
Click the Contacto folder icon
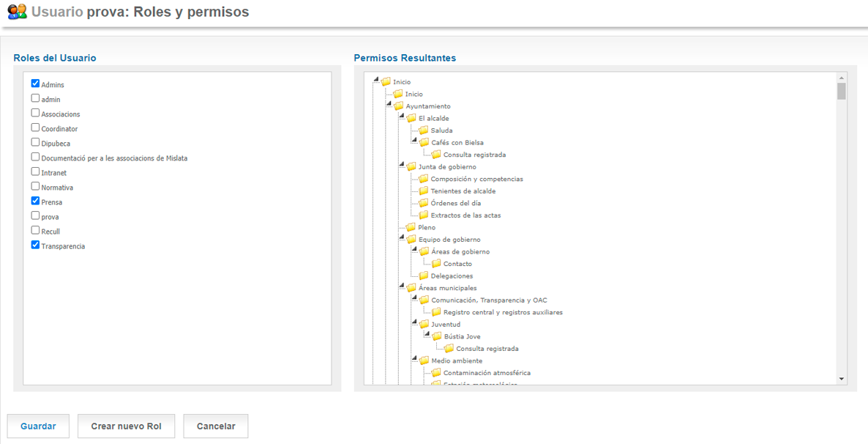coord(436,264)
